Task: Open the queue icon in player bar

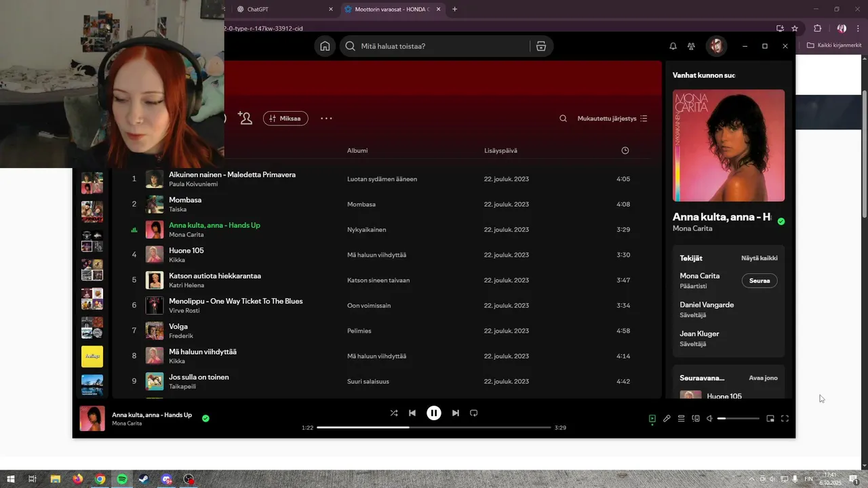Action: point(682,419)
